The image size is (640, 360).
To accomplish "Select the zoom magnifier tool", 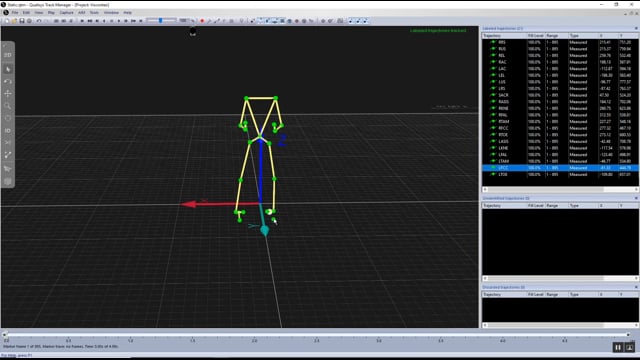I will (x=8, y=106).
